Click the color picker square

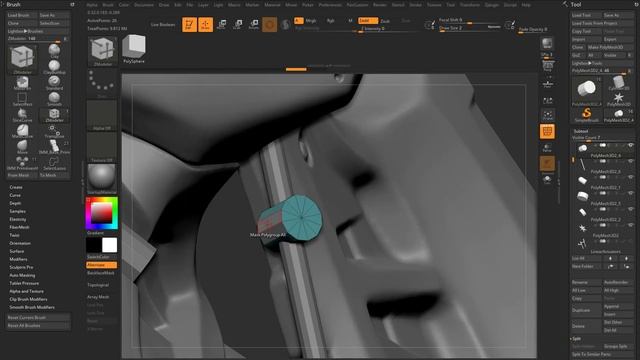[x=102, y=213]
